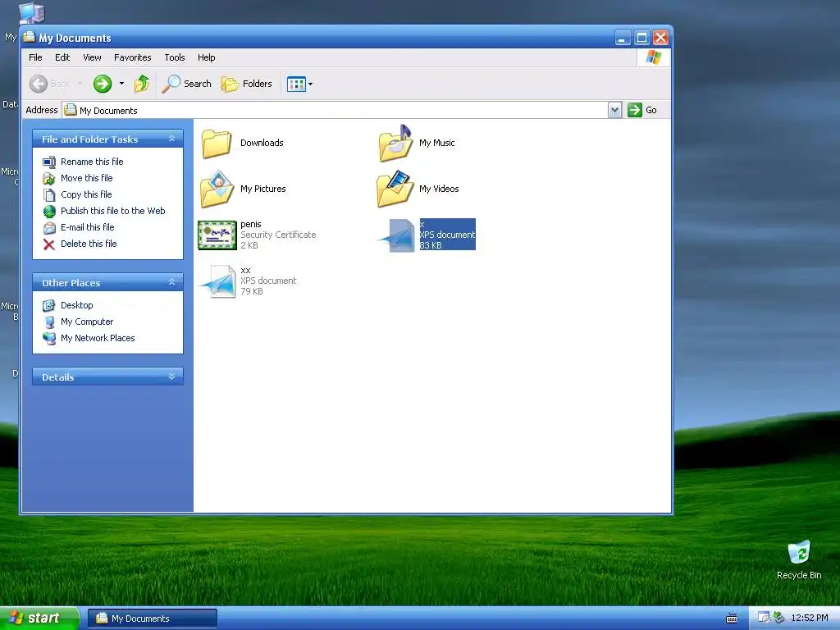Screen dimensions: 840x630
Task: Select the xx XPS document icon
Action: (x=217, y=281)
